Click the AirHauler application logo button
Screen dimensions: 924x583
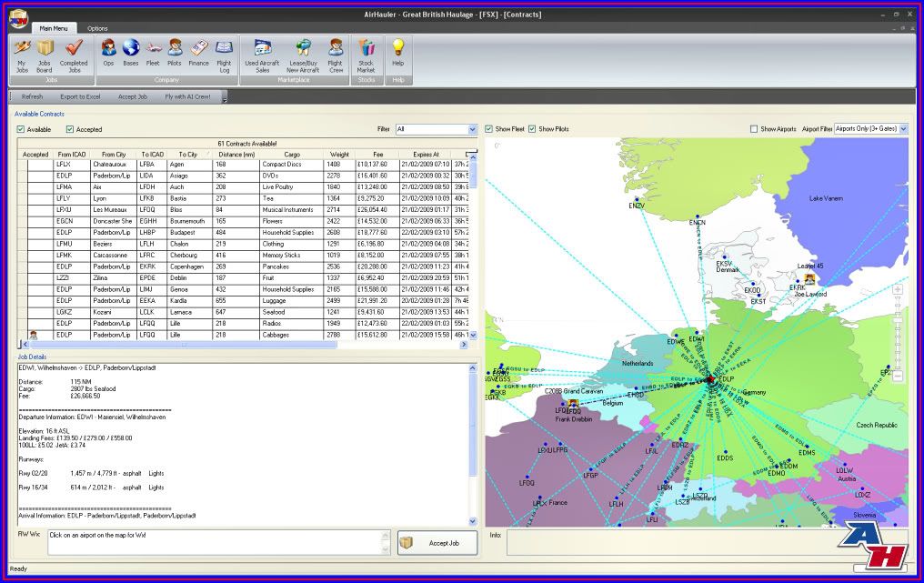[x=18, y=18]
